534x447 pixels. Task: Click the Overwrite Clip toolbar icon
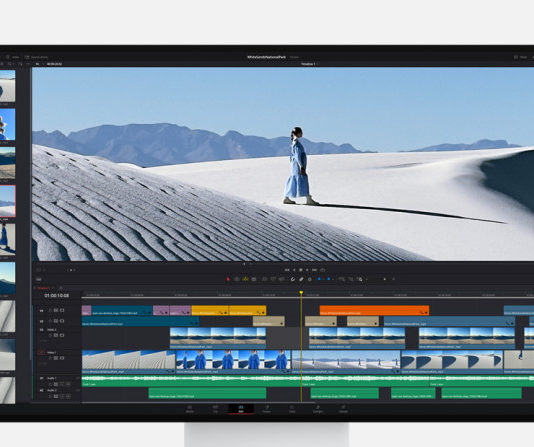pyautogui.click(x=273, y=279)
